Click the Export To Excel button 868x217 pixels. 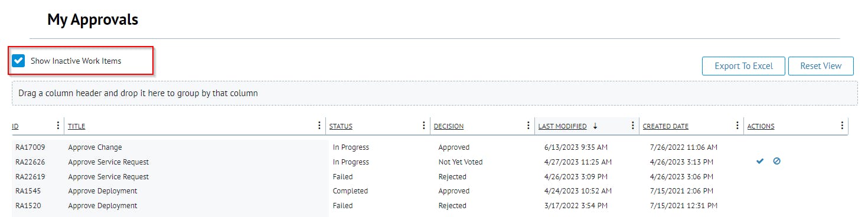coord(743,66)
